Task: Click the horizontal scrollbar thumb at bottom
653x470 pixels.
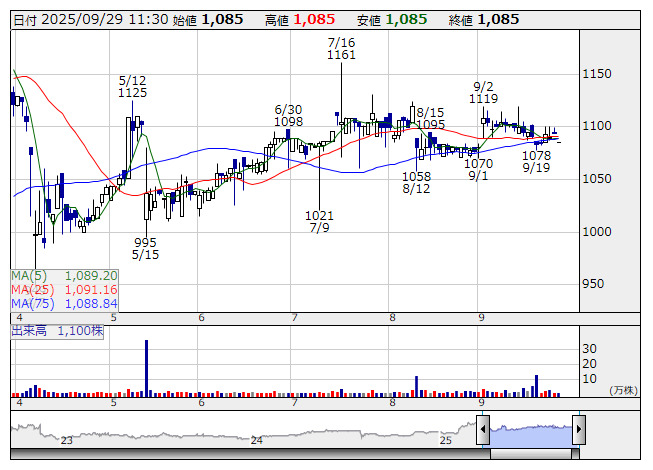Action: click(x=531, y=454)
